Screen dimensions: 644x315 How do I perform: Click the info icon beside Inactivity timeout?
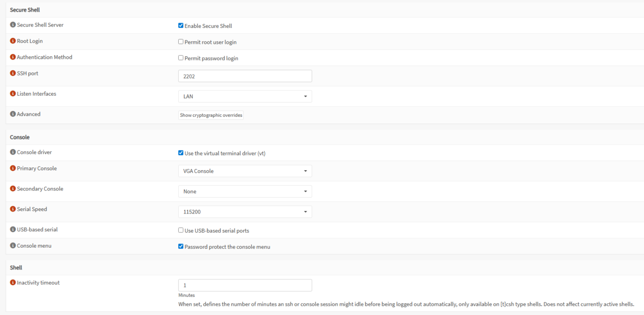12,283
